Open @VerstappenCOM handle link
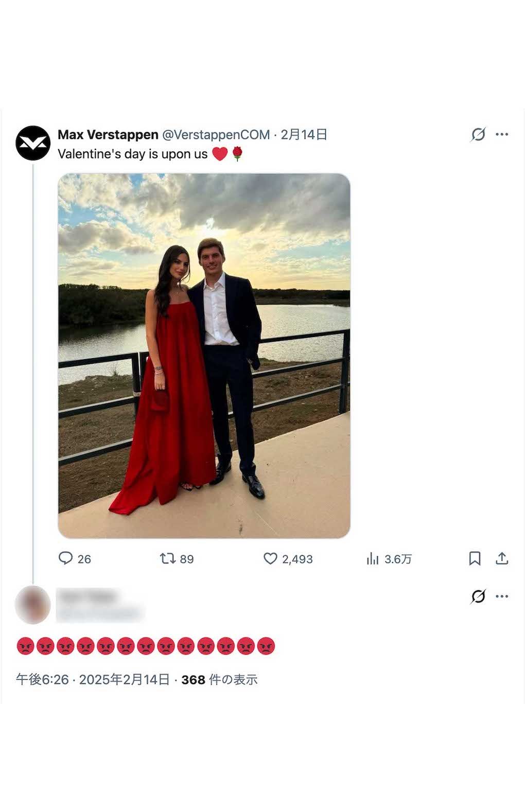525x812 pixels. pyautogui.click(x=216, y=135)
